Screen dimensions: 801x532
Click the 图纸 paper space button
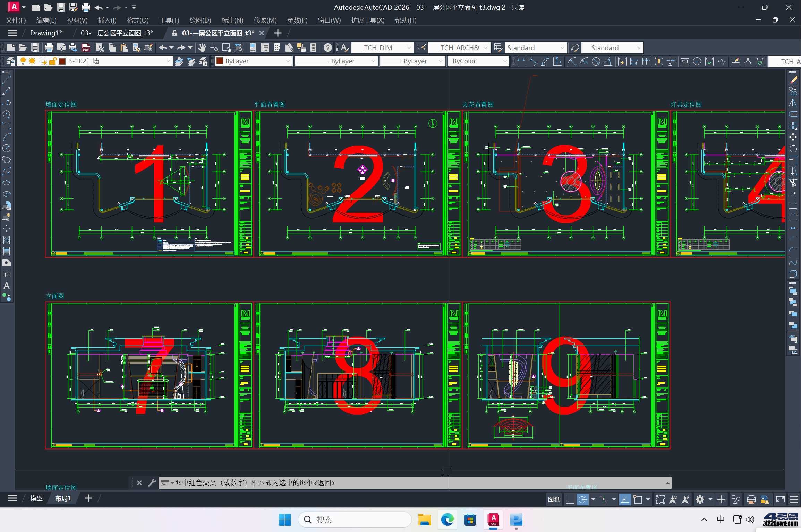pos(554,499)
